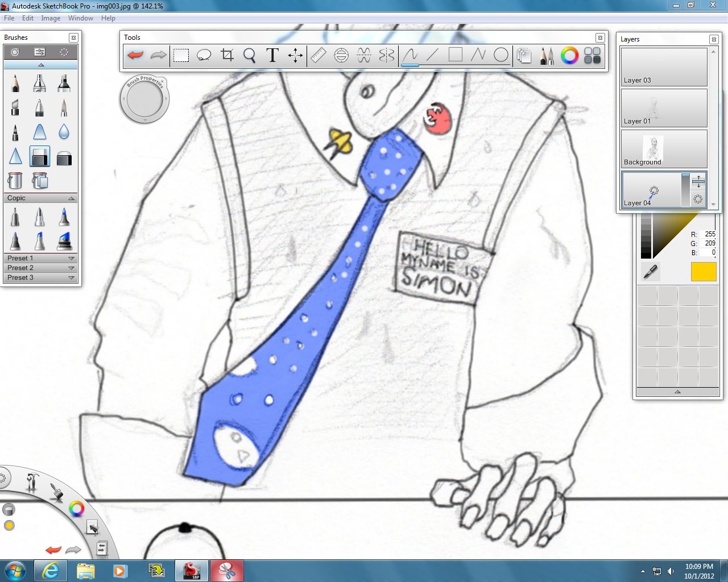Select the Ballpoint pen brush
The width and height of the screenshot is (728, 582).
tap(39, 107)
